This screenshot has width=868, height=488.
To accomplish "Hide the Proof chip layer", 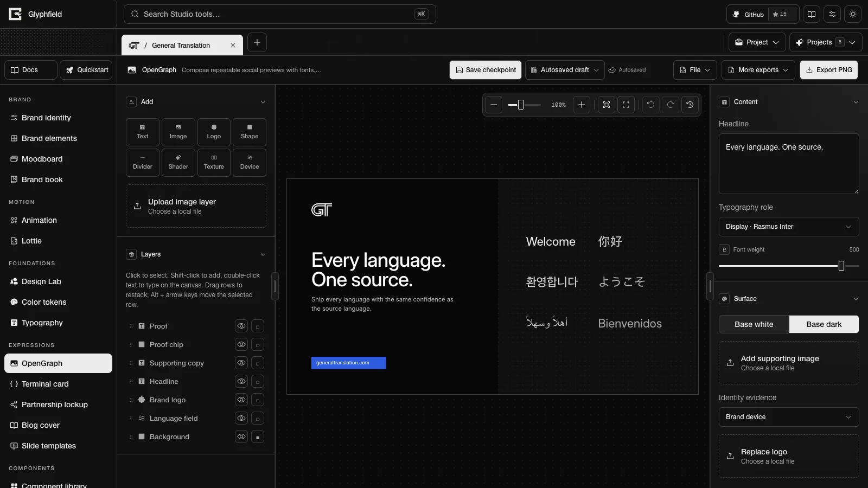I will [x=241, y=344].
